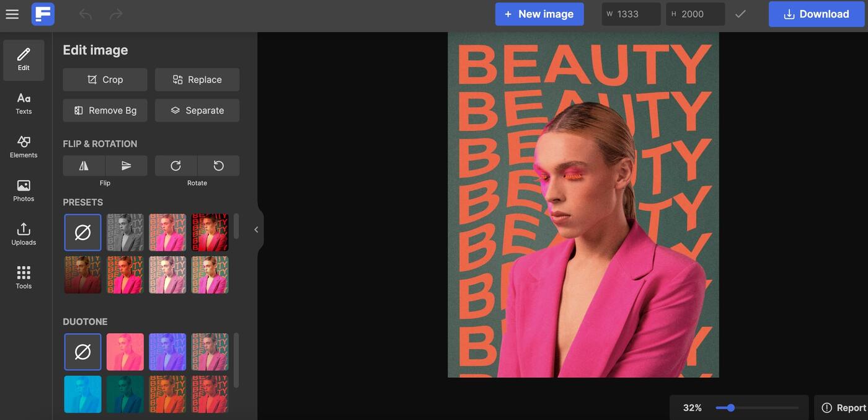
Task: Click the Download button
Action: 817,14
